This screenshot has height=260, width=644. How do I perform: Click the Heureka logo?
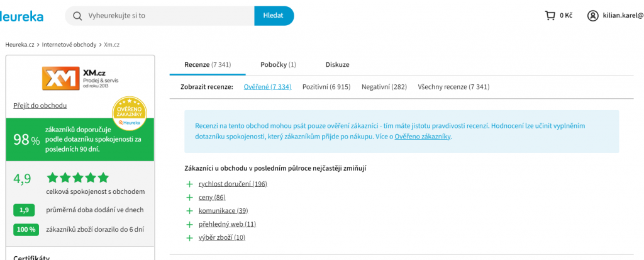point(22,16)
